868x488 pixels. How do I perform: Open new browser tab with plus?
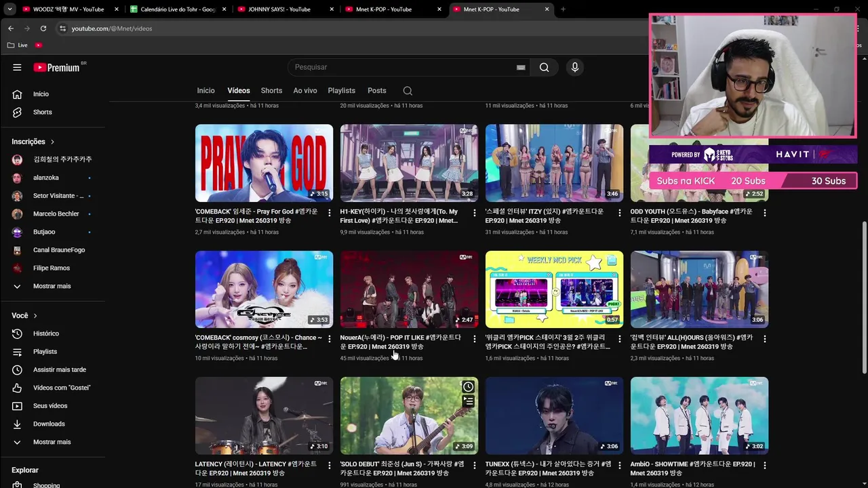[x=563, y=9]
